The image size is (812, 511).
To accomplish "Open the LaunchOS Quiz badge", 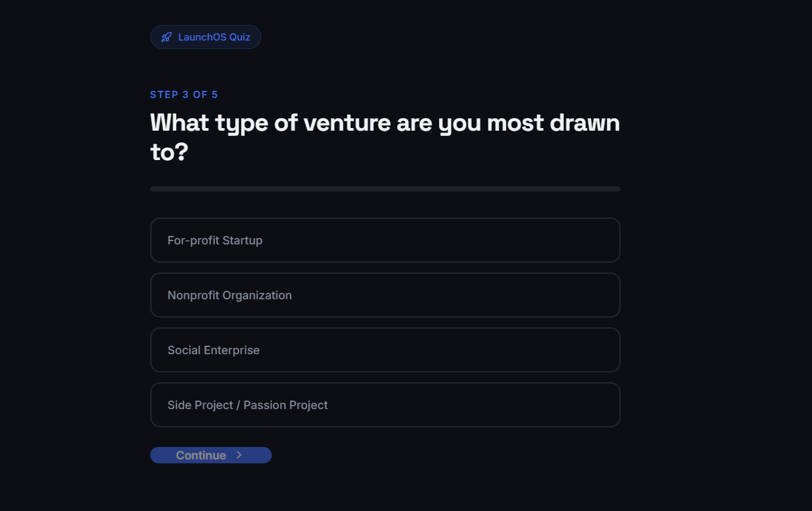I will pyautogui.click(x=206, y=37).
